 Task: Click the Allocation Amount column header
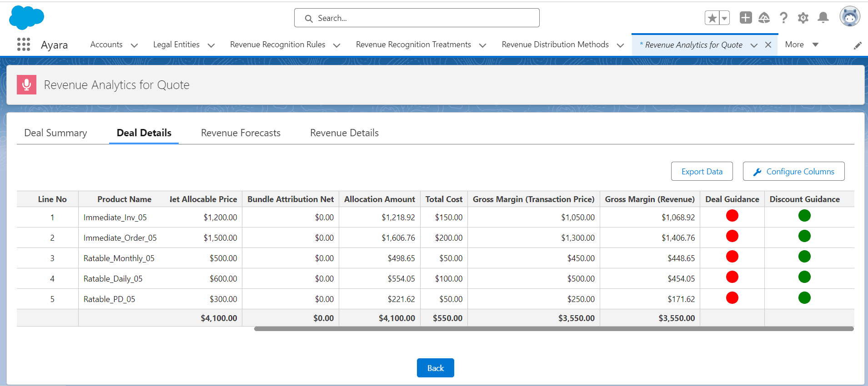pos(380,199)
